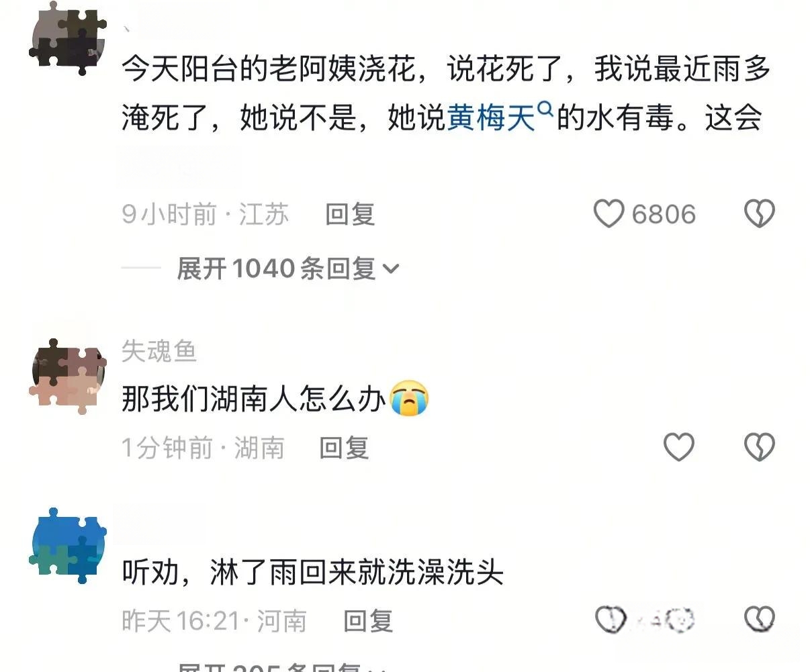
Task: Like the 听劝 comment from 河南
Action: [611, 620]
